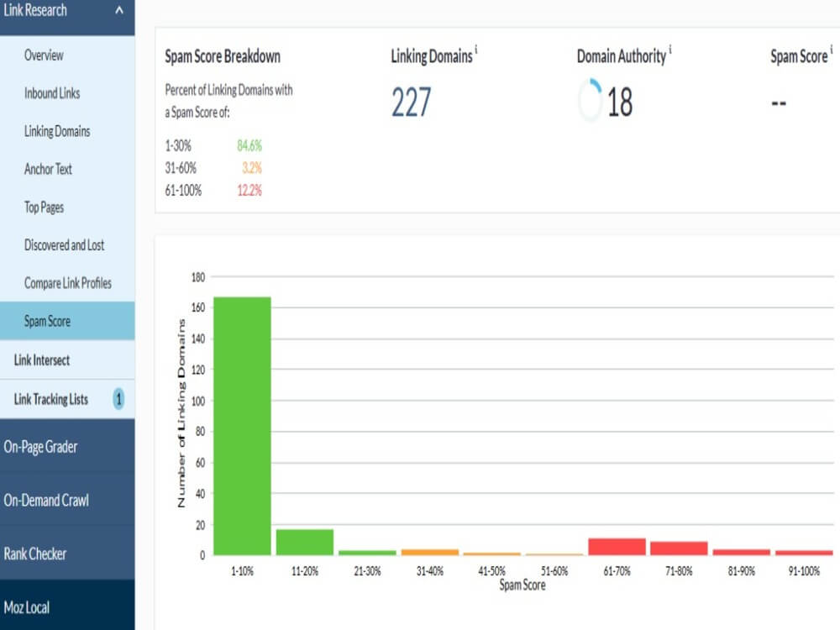Click the Domain Authority progress ring
840x630 pixels.
[x=591, y=100]
